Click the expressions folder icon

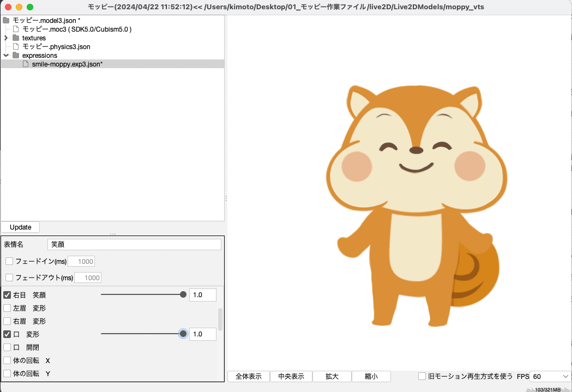pyautogui.click(x=16, y=56)
